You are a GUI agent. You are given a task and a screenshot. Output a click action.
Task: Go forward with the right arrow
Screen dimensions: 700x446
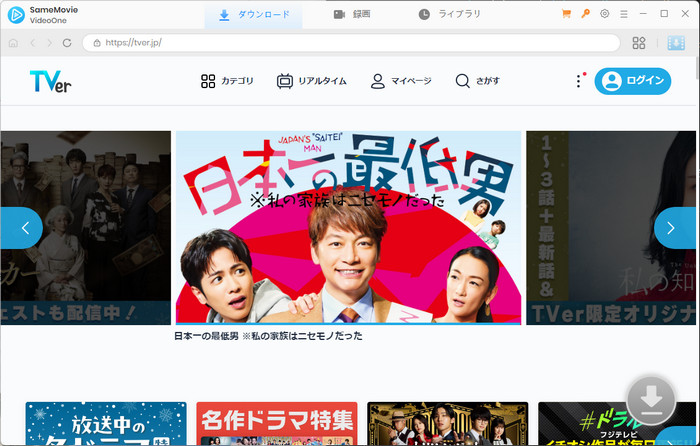(x=50, y=43)
